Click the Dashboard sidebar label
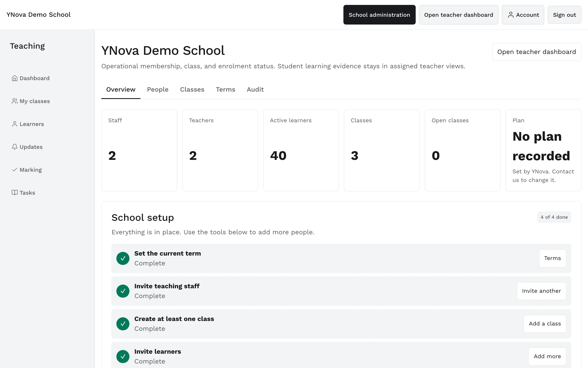 click(x=35, y=78)
